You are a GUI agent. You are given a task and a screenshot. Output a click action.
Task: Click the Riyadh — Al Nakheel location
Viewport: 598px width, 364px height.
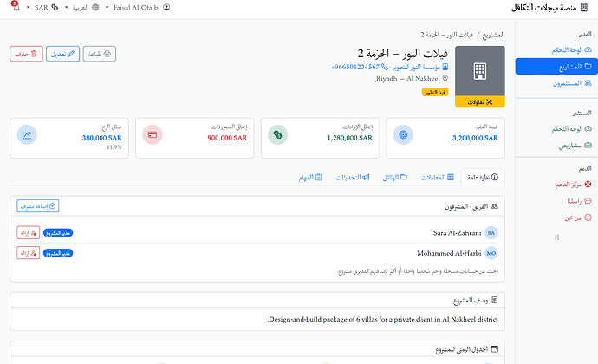pyautogui.click(x=412, y=79)
